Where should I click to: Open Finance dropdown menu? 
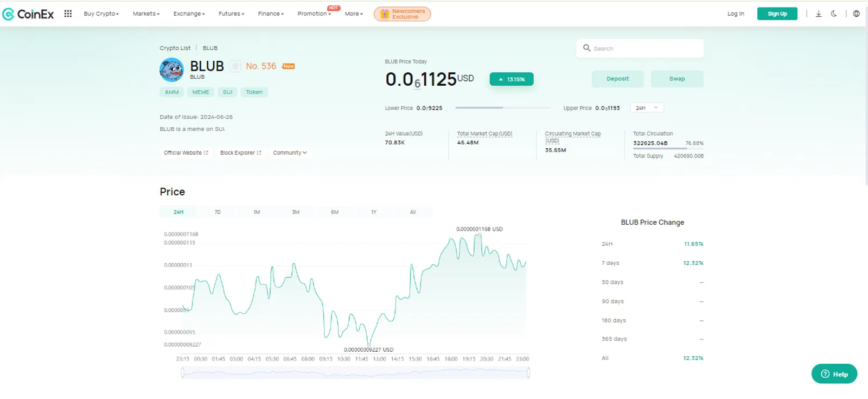coord(271,14)
